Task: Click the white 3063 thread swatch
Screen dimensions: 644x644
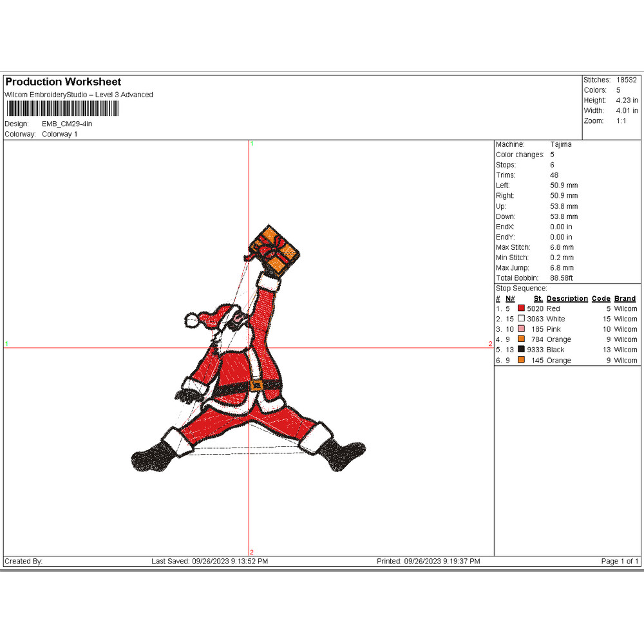Action: tap(520, 319)
